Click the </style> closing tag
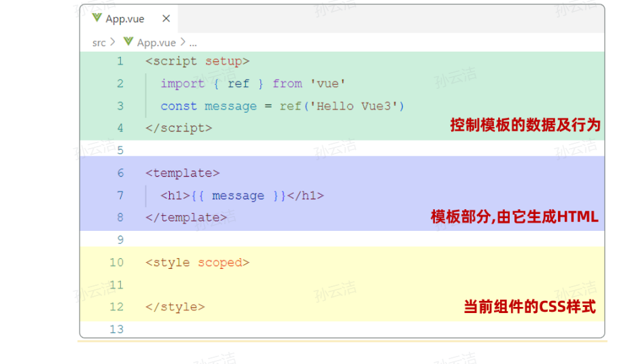This screenshot has height=364, width=634. pyautogui.click(x=175, y=307)
